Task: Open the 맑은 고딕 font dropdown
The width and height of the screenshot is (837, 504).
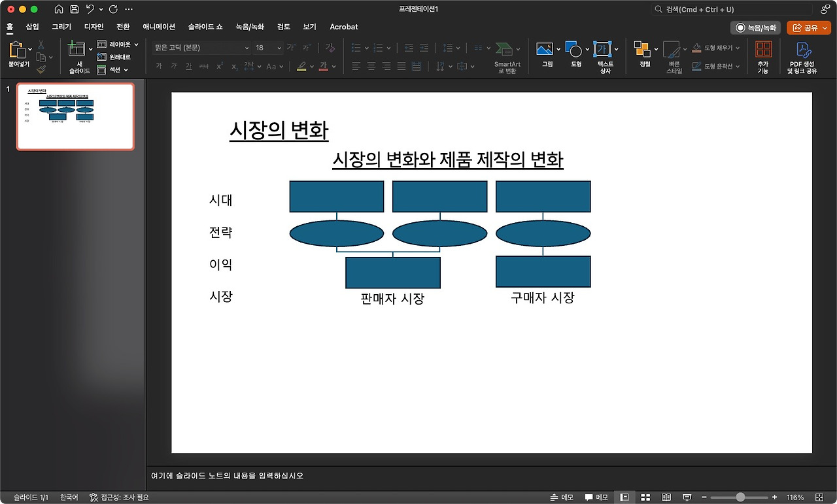Action: coord(246,48)
